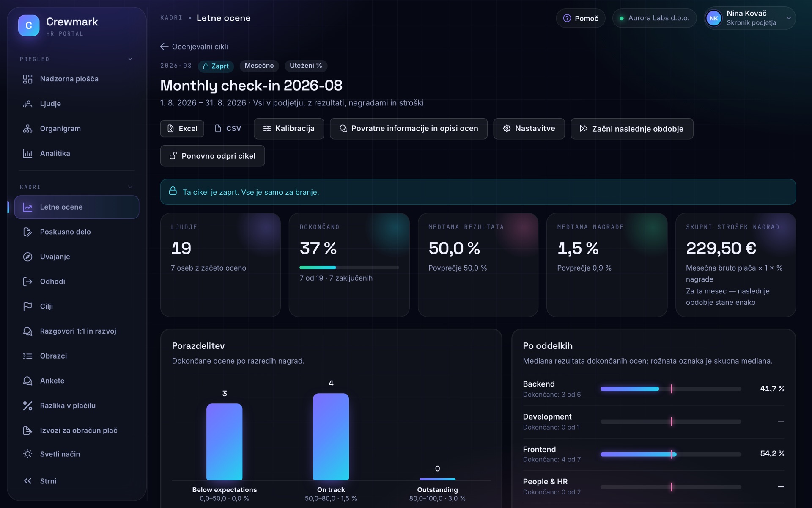The height and width of the screenshot is (508, 812).
Task: Open Aurora Labs d.o.o. company selector
Action: (654, 18)
